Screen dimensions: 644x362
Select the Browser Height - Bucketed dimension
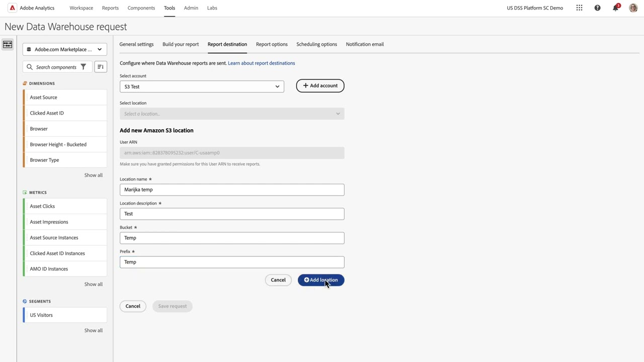65,144
